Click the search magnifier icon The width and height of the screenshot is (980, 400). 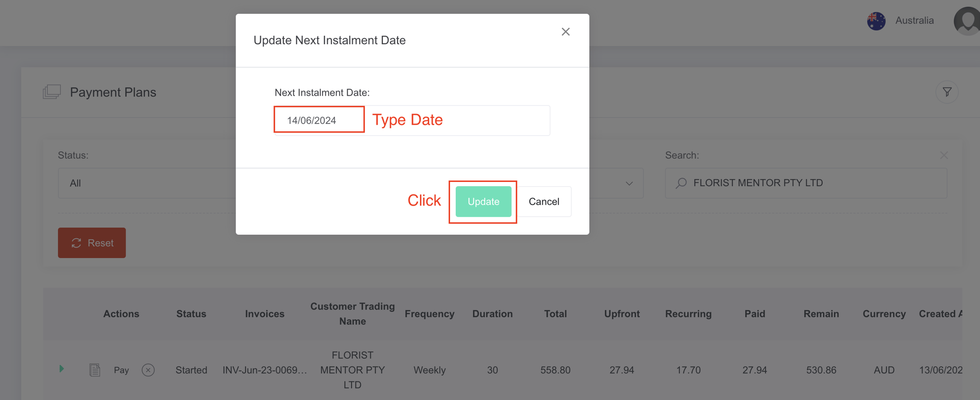(x=681, y=183)
